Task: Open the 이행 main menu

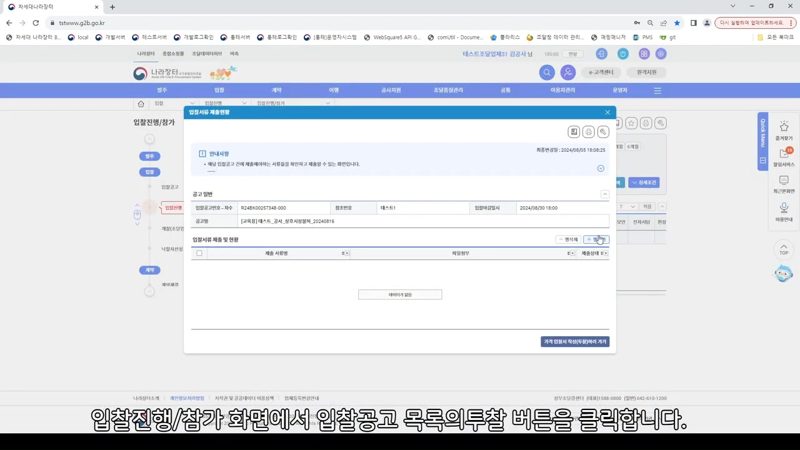Action: pos(334,90)
